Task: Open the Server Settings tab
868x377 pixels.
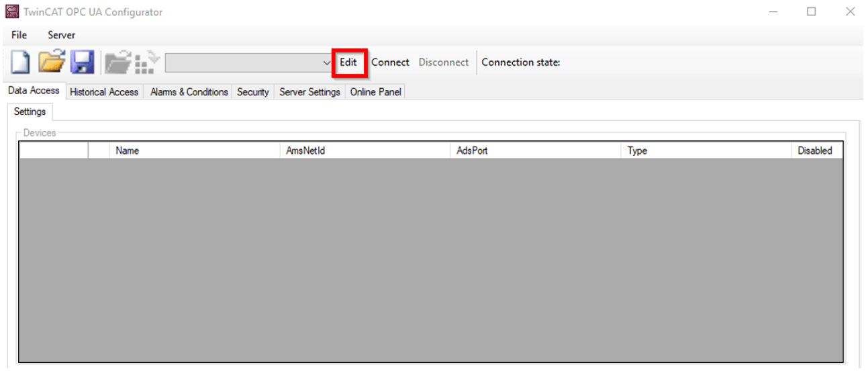Action: pyautogui.click(x=309, y=92)
